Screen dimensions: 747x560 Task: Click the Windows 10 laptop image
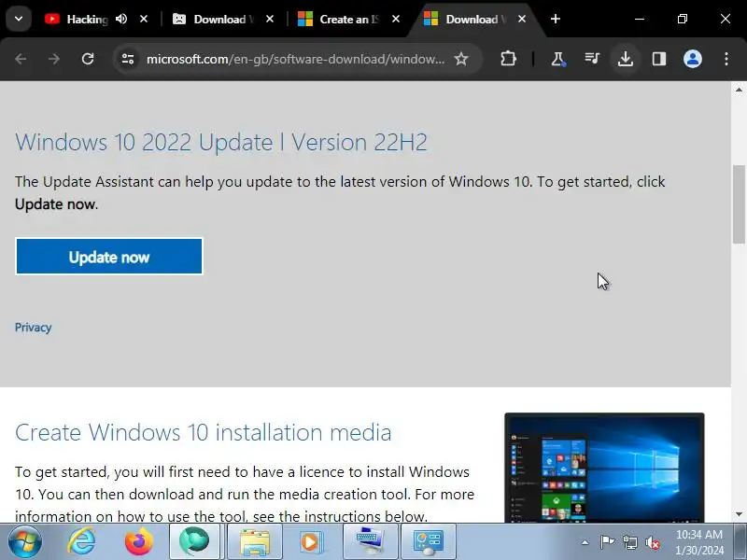coord(604,468)
